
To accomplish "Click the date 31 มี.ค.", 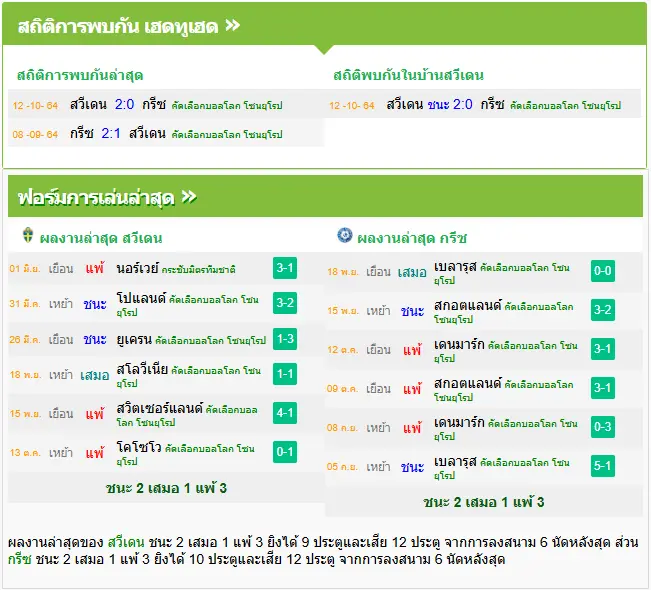I will 24,304.
